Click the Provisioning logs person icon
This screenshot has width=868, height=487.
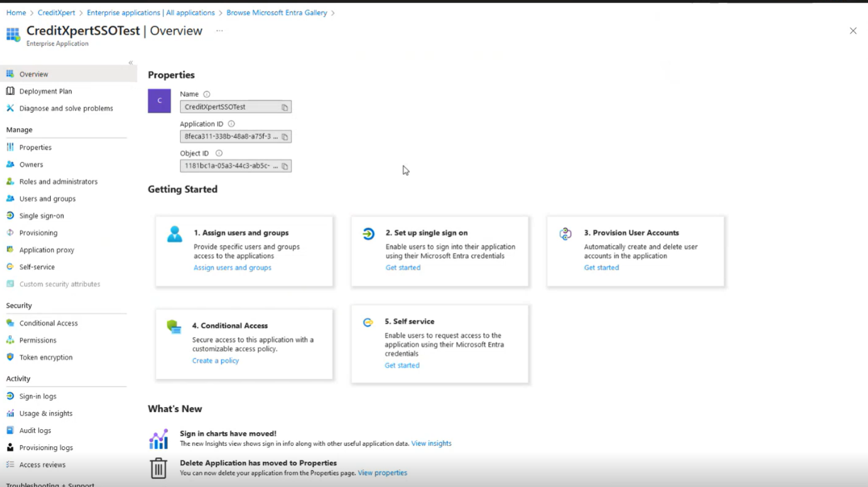(x=10, y=447)
